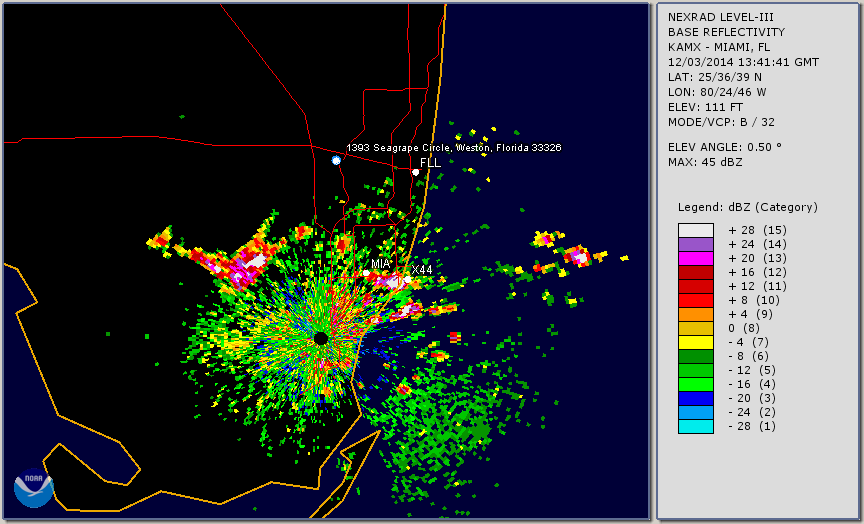
Task: Select the +28 (15) white legend swatch
Action: tap(696, 230)
